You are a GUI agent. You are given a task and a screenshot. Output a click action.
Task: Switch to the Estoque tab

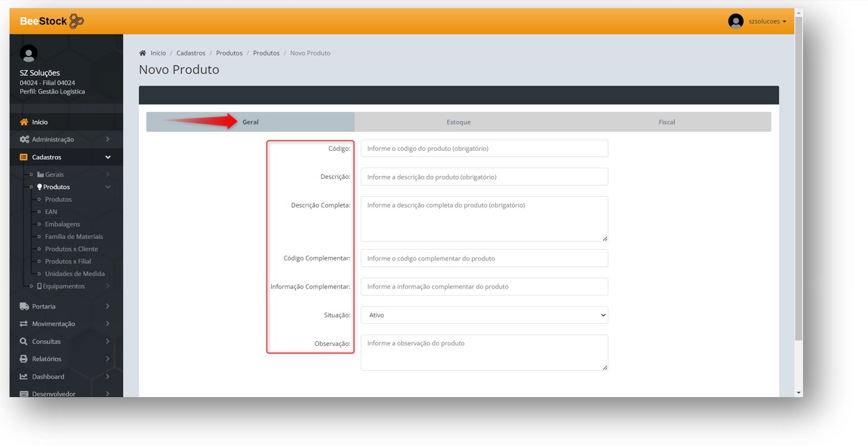click(x=458, y=122)
